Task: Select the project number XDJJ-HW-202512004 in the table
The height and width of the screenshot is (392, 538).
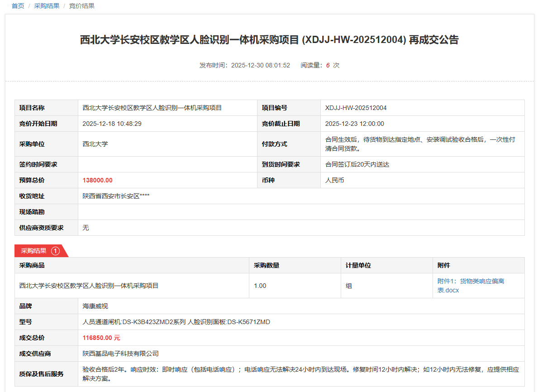Action: 356,108
